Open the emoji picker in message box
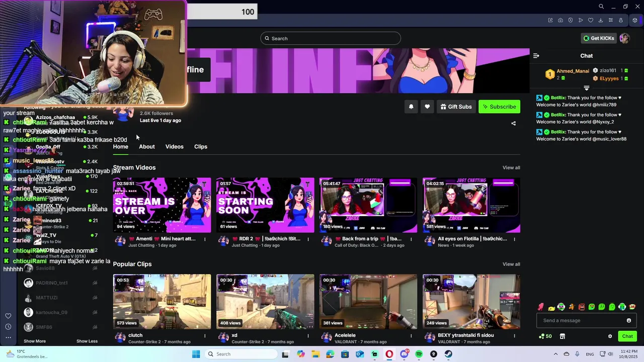 [628, 320]
